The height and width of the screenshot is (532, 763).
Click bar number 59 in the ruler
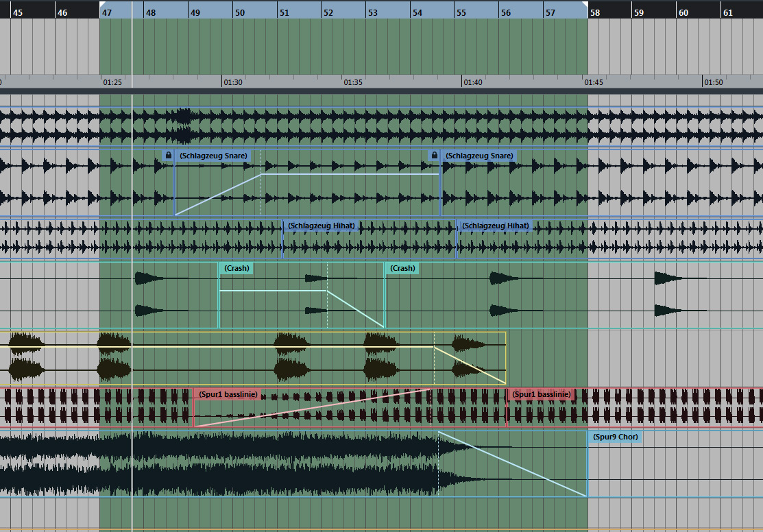pyautogui.click(x=639, y=12)
